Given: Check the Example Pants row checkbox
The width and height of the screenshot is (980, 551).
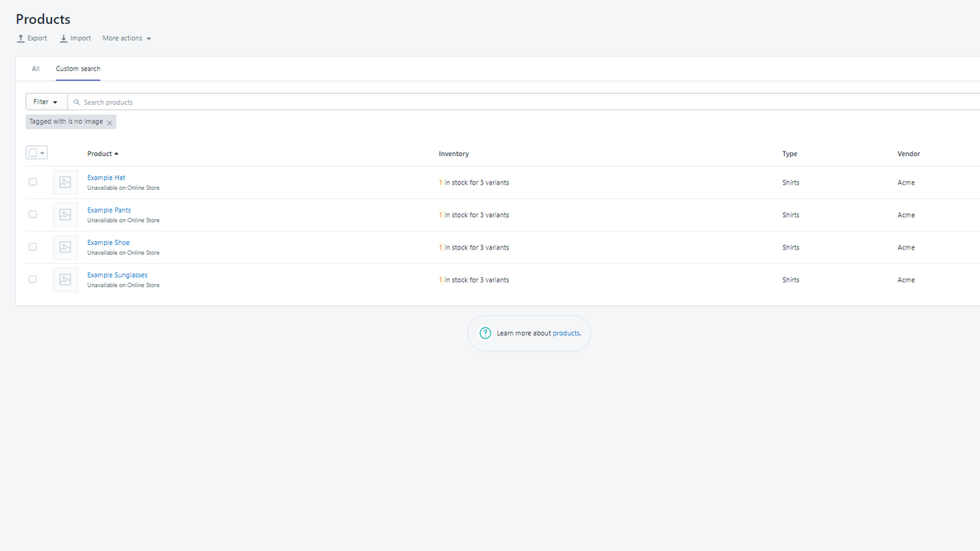Looking at the screenshot, I should (32, 214).
